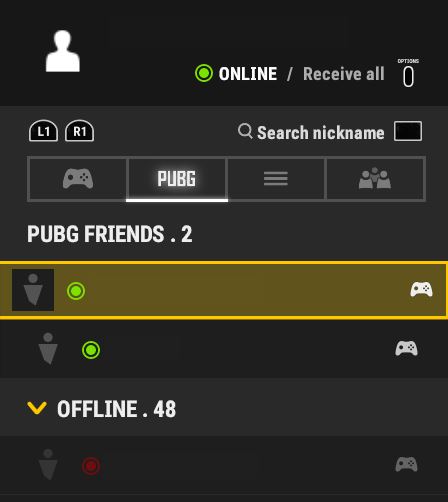
Task: Click green status dot on highlighted friend
Action: point(76,291)
